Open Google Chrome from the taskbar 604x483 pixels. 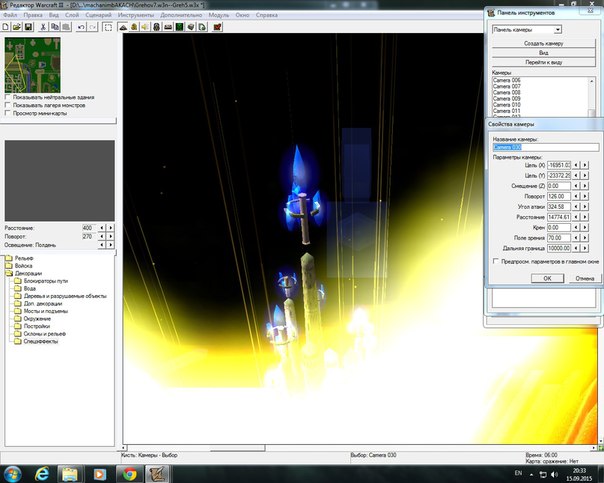pos(132,472)
